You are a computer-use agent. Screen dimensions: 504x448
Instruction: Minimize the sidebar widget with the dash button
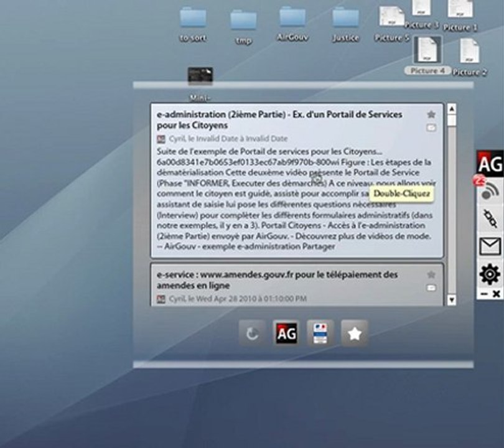tap(484, 294)
